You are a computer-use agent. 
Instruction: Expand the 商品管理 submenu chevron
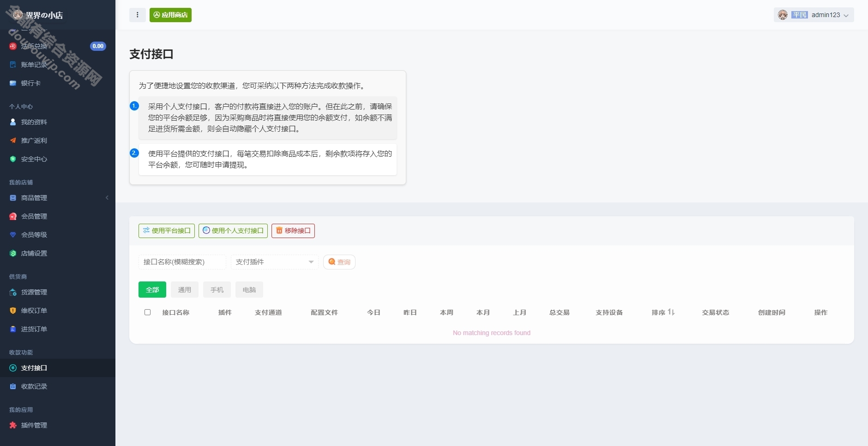(x=107, y=198)
